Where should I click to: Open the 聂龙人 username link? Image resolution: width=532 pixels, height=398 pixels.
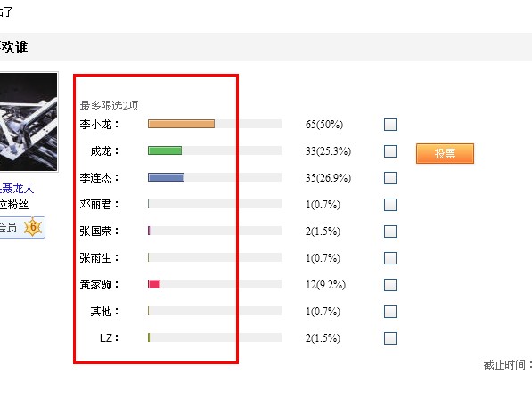[x=17, y=189]
